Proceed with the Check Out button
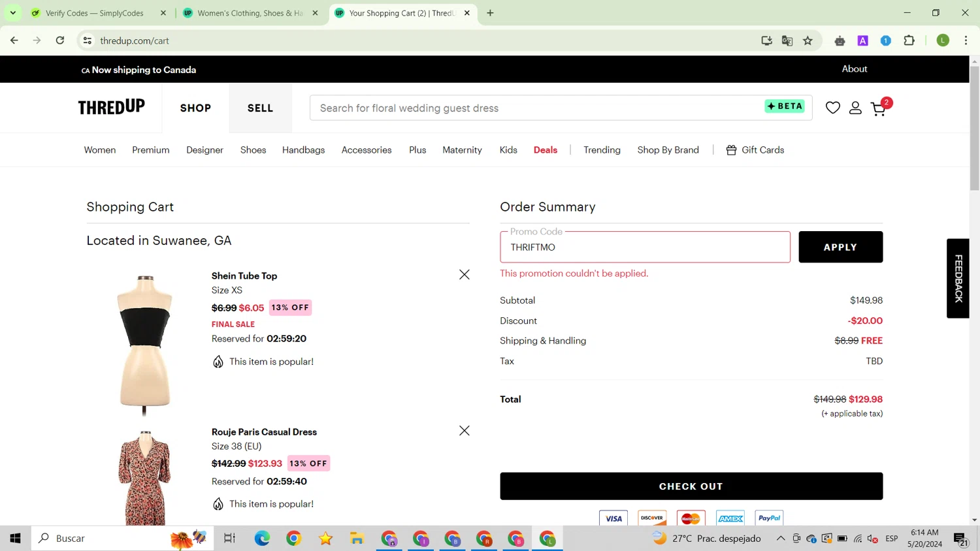This screenshot has height=551, width=980. [x=691, y=486]
